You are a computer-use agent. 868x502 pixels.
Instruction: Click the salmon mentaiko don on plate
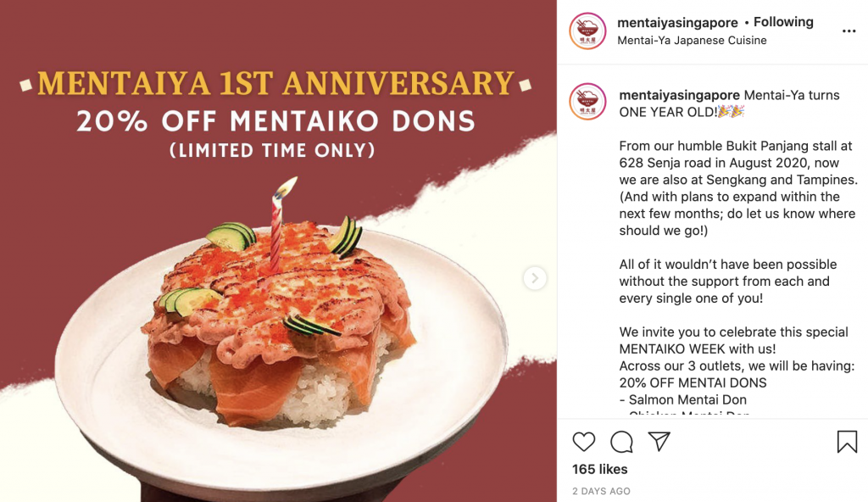tap(280, 339)
